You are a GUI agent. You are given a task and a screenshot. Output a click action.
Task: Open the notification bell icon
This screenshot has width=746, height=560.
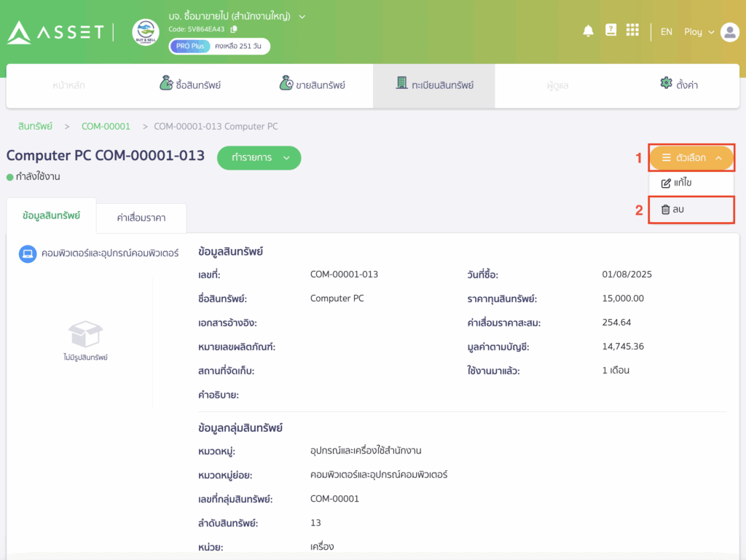[x=589, y=30]
